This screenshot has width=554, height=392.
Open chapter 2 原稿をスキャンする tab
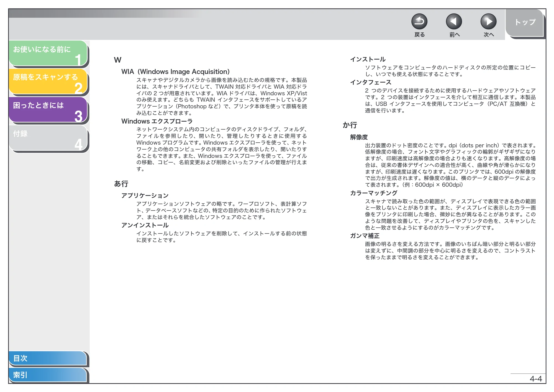48,81
